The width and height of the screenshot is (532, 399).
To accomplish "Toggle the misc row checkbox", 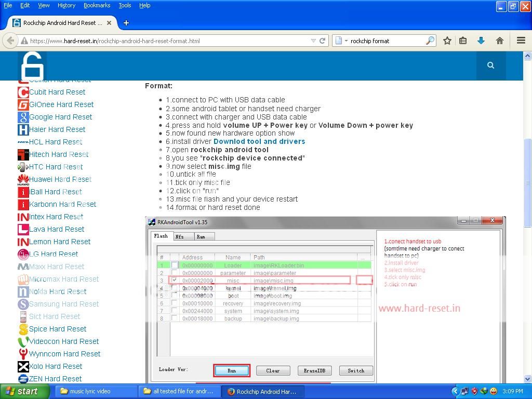I will click(175, 280).
